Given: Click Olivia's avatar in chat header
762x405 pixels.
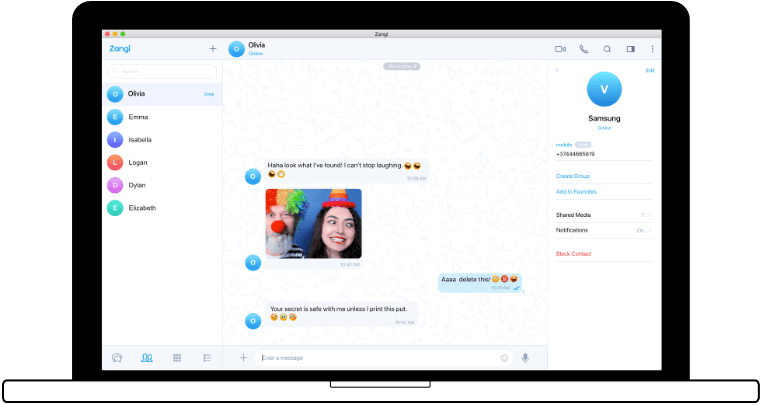Looking at the screenshot, I should coord(236,49).
